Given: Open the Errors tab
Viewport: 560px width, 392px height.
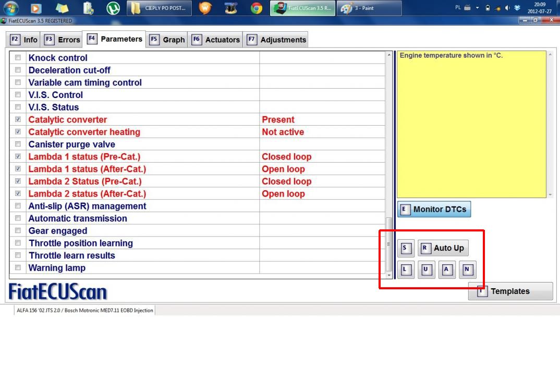Looking at the screenshot, I should pyautogui.click(x=63, y=40).
